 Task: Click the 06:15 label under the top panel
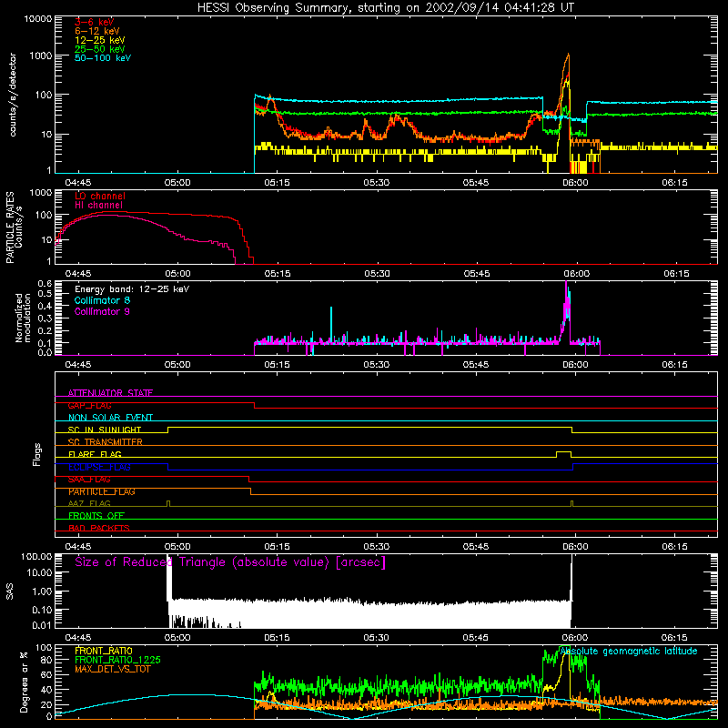[674, 183]
